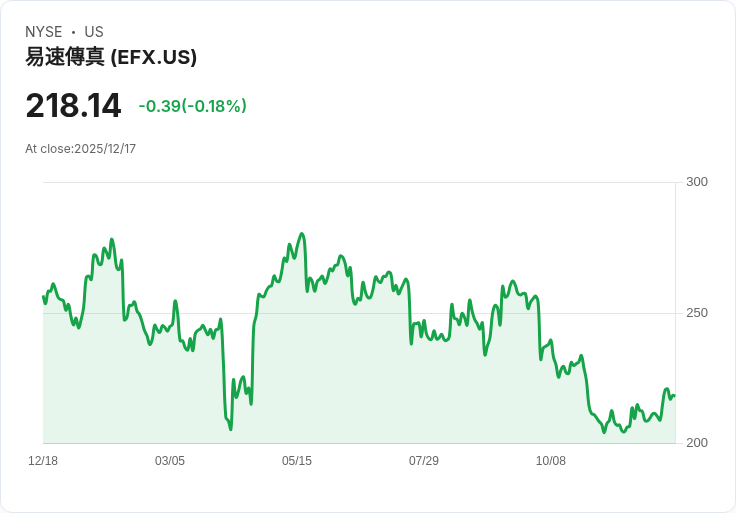The width and height of the screenshot is (736, 513).
Task: Click the sharp dip between 03/05 and 05/15
Action: click(230, 428)
